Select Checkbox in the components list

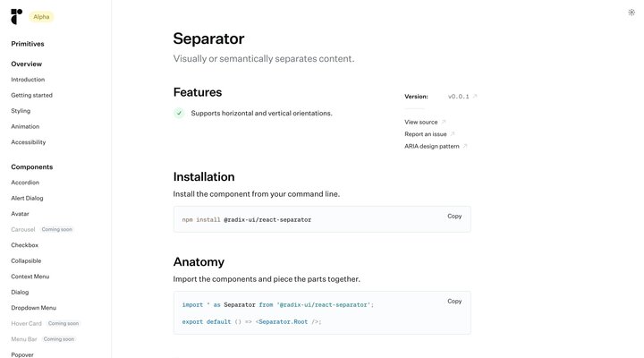tap(24, 245)
